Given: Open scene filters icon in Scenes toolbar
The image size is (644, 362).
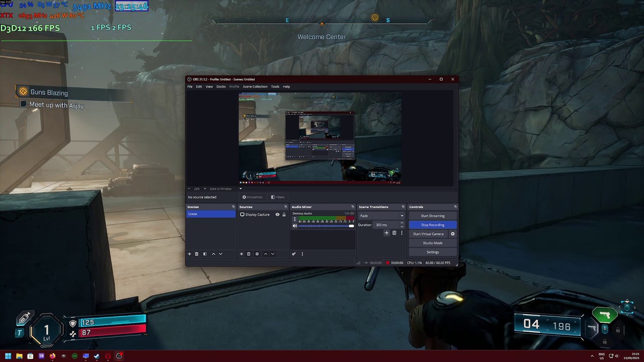Looking at the screenshot, I should pos(205,254).
